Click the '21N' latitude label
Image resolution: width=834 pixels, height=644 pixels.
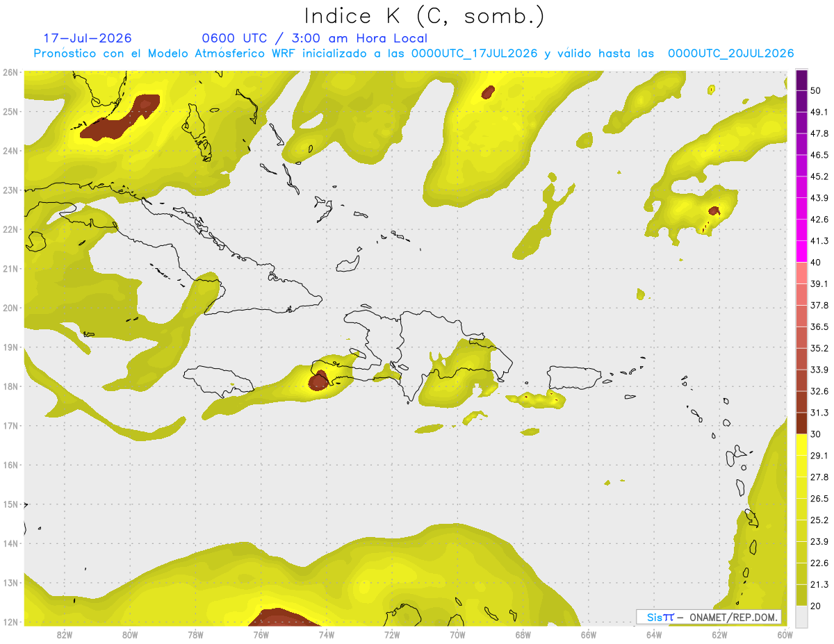[x=10, y=268]
